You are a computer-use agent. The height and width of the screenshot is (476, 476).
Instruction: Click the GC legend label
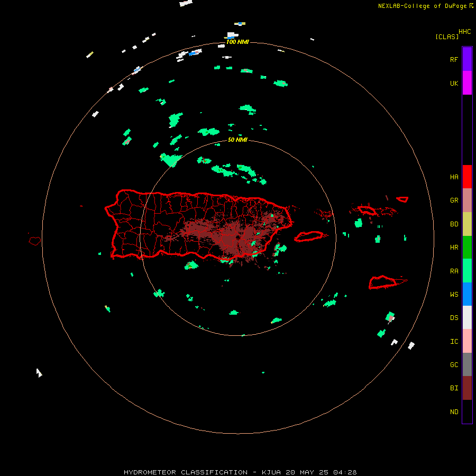coord(454,365)
